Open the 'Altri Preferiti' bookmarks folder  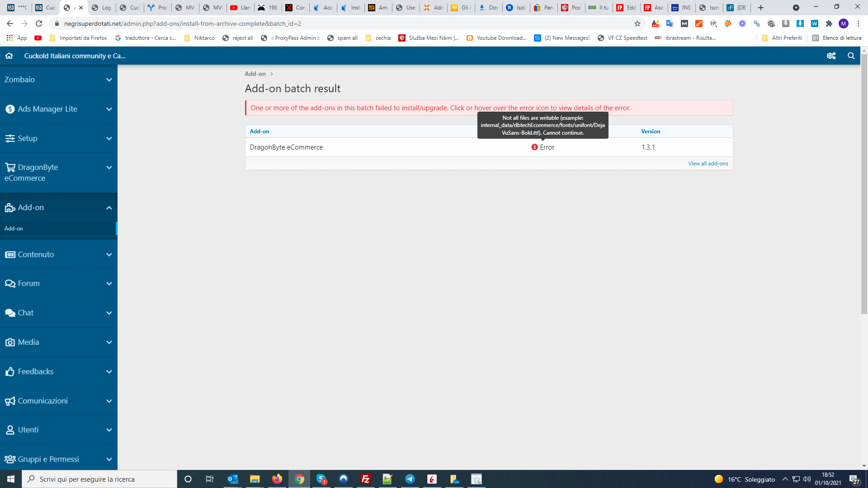point(782,38)
